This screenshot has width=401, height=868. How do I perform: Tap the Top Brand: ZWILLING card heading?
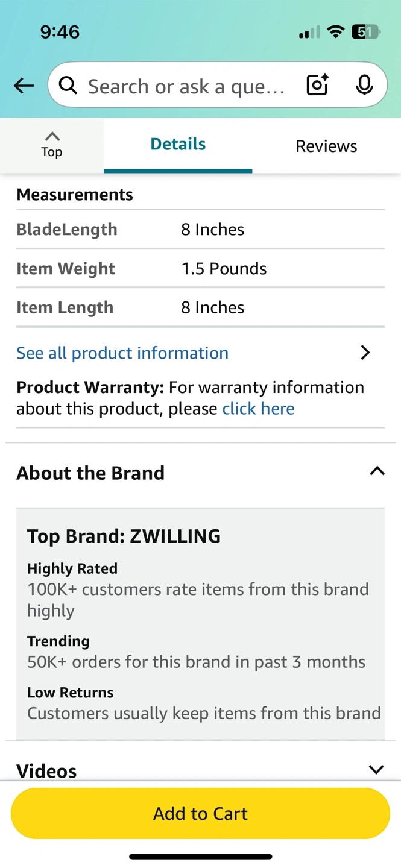point(124,536)
